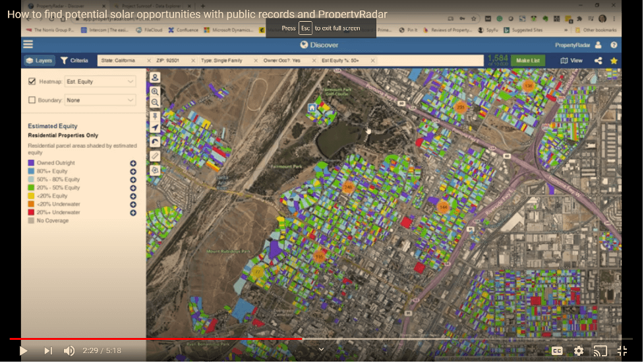Bookmark page with browser star icon
Screen dimensions: 644x363
pyautogui.click(x=473, y=18)
